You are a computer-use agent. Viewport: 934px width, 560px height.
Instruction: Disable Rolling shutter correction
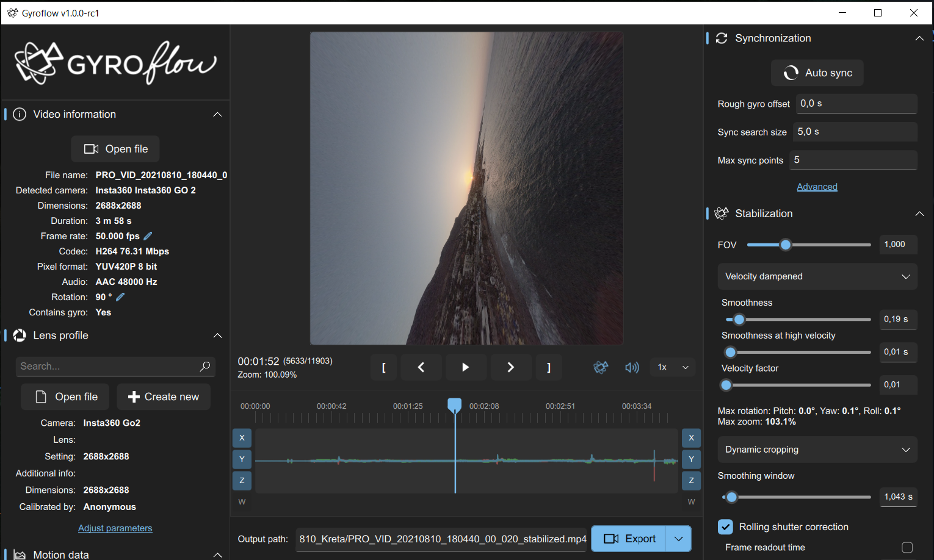point(725,526)
